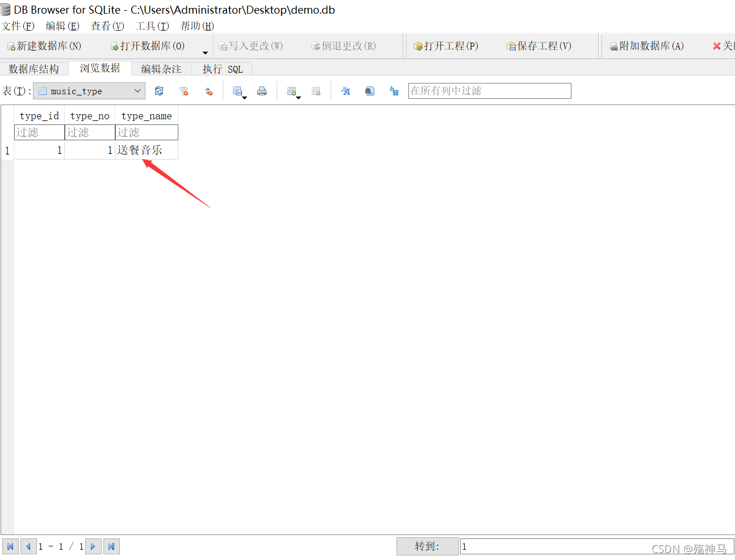Open font formatting toolbar icon
Screen dimensions: 735x560
coord(345,91)
